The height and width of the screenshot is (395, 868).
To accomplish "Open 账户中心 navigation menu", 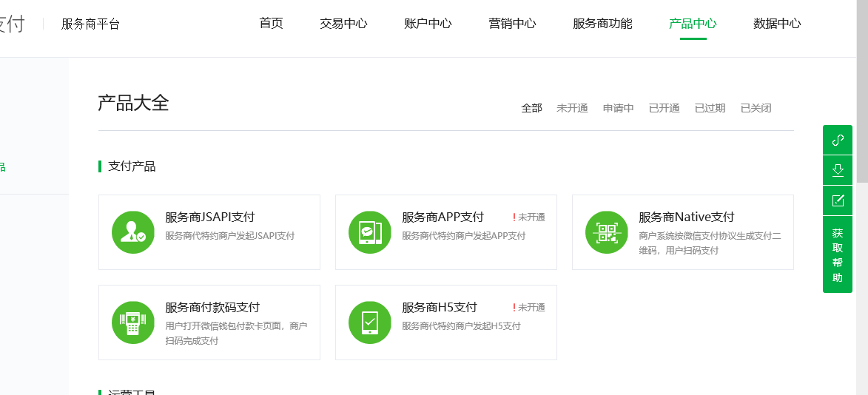I will click(x=428, y=24).
